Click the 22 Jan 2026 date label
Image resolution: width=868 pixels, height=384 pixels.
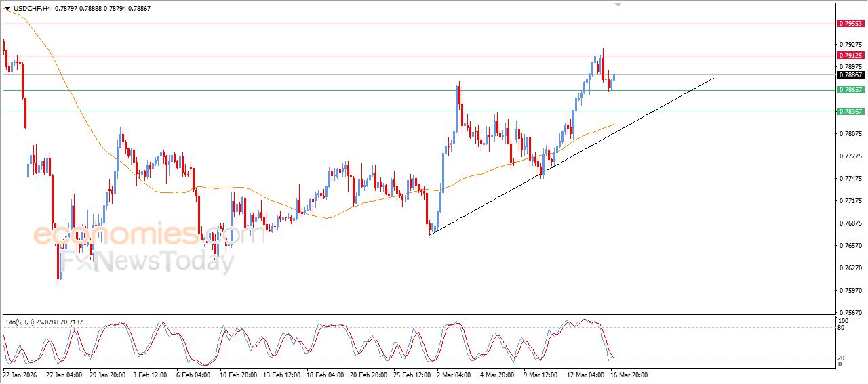pos(21,374)
